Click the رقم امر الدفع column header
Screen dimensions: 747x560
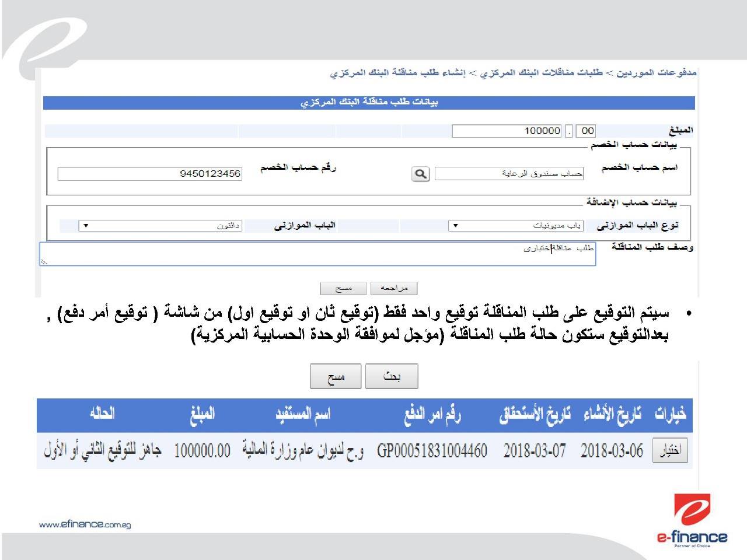(x=432, y=415)
